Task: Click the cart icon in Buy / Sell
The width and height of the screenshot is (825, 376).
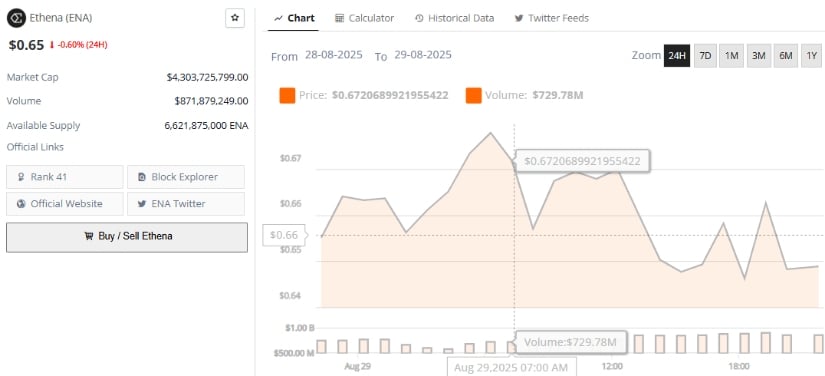Action: pyautogui.click(x=88, y=236)
